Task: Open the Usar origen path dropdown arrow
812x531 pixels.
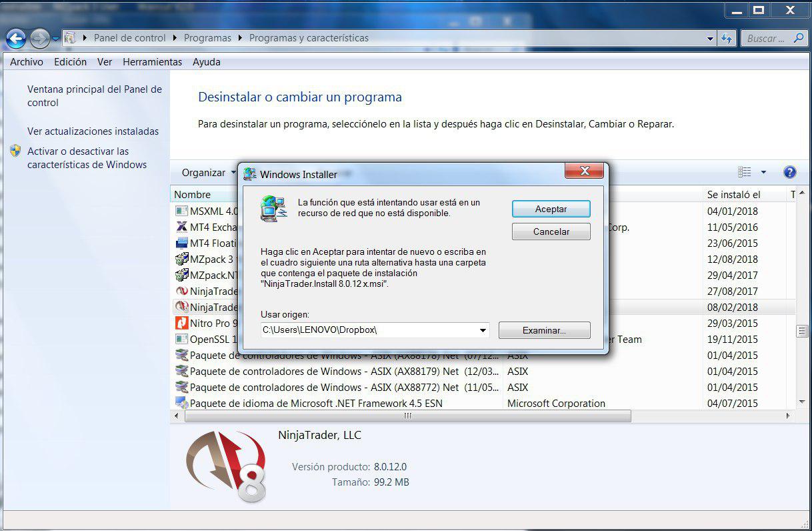Action: click(483, 330)
